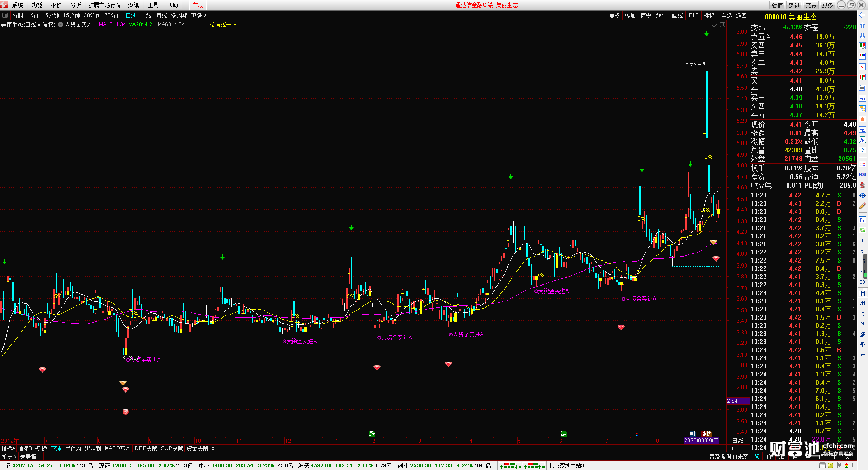Screen dimensions: 868x470
Task: Click the circle O icon in sidebar
Action: pos(862,150)
